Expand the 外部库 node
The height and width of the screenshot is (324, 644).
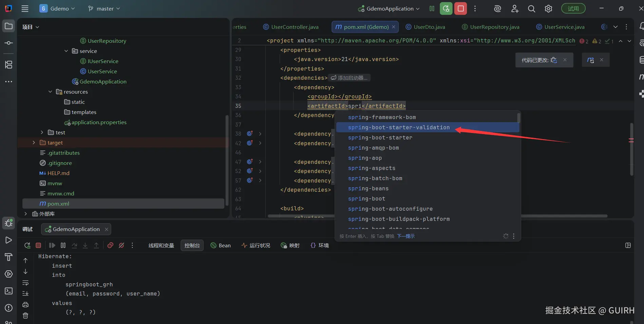coord(26,214)
